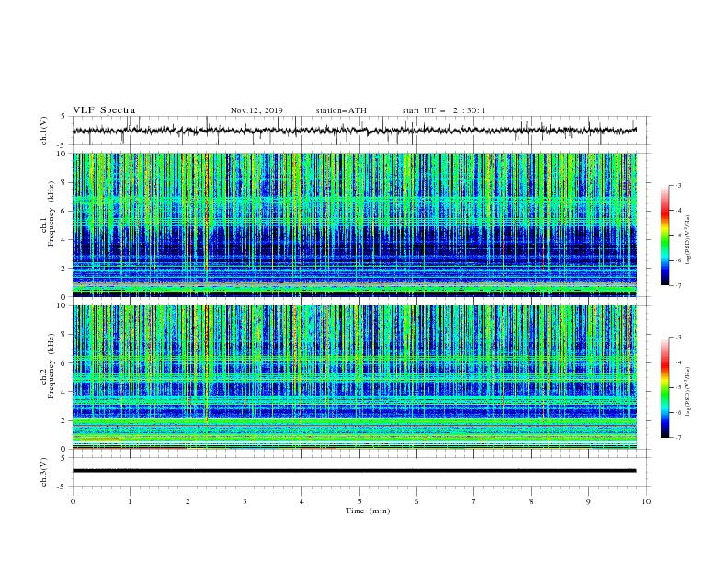Image resolution: width=728 pixels, height=563 pixels.
Task: Click time axis tick label "9"
Action: tap(588, 501)
